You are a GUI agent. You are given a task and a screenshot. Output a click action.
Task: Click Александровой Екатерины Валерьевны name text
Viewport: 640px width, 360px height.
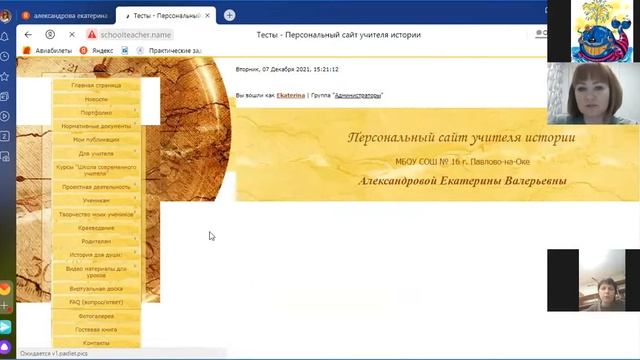pos(462,181)
